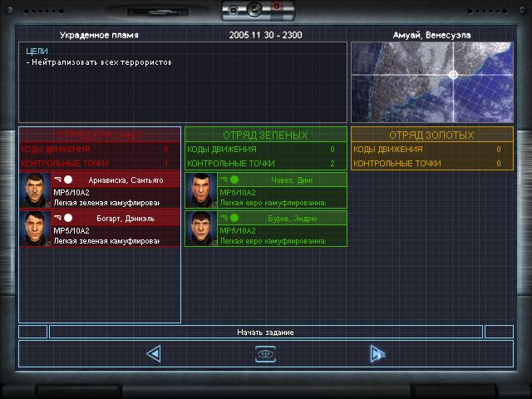532x399 pixels.
Task: Toggle green status dot for Чавез, Динг
Action: click(x=234, y=180)
